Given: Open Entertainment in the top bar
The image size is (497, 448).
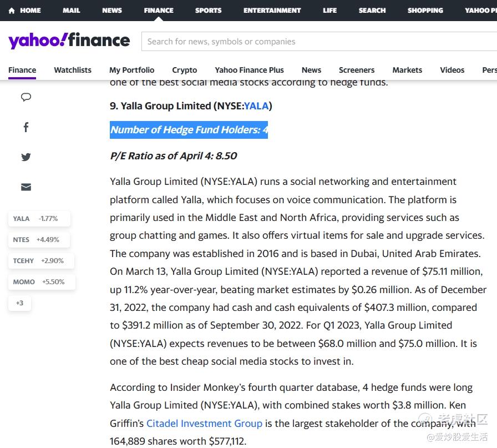Looking at the screenshot, I should pos(272,11).
